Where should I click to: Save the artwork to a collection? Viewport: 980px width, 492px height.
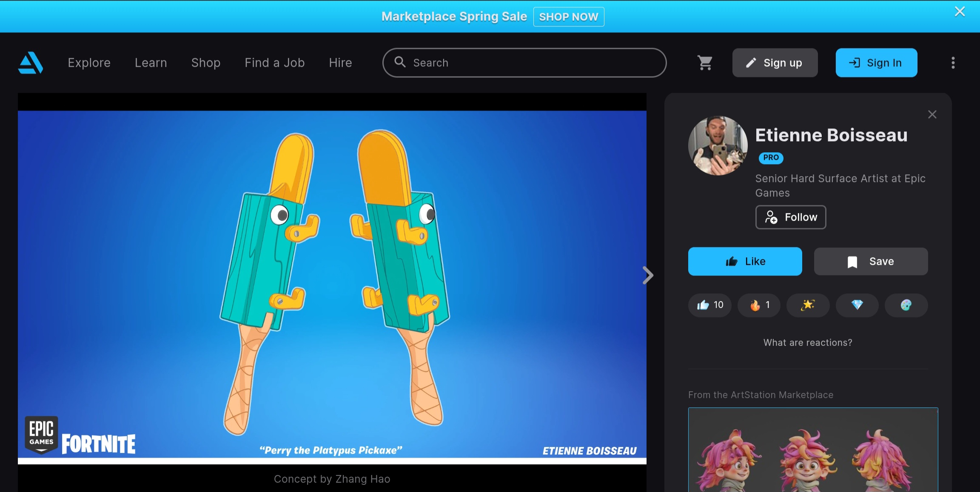coord(871,262)
